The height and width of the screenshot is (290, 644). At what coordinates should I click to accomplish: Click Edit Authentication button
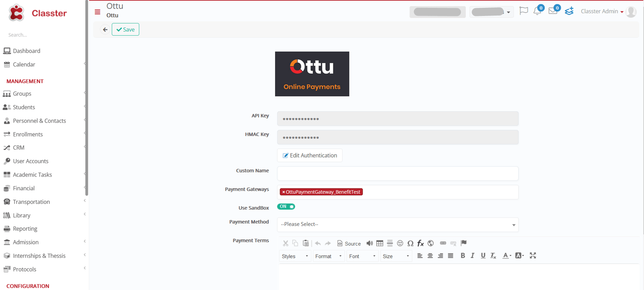click(310, 155)
